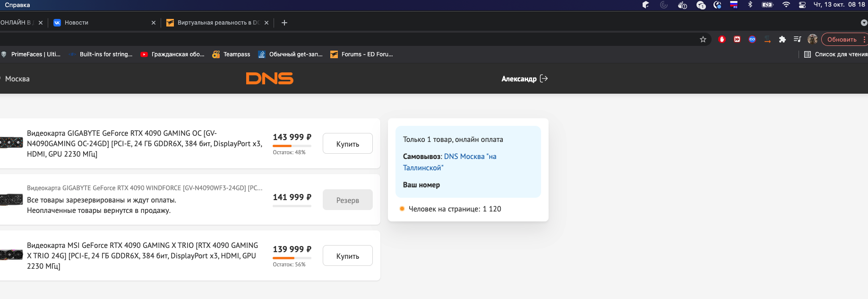Image resolution: width=868 pixels, height=299 pixels.
Task: Click the Человек на странице: 1 120 counter
Action: click(x=450, y=209)
